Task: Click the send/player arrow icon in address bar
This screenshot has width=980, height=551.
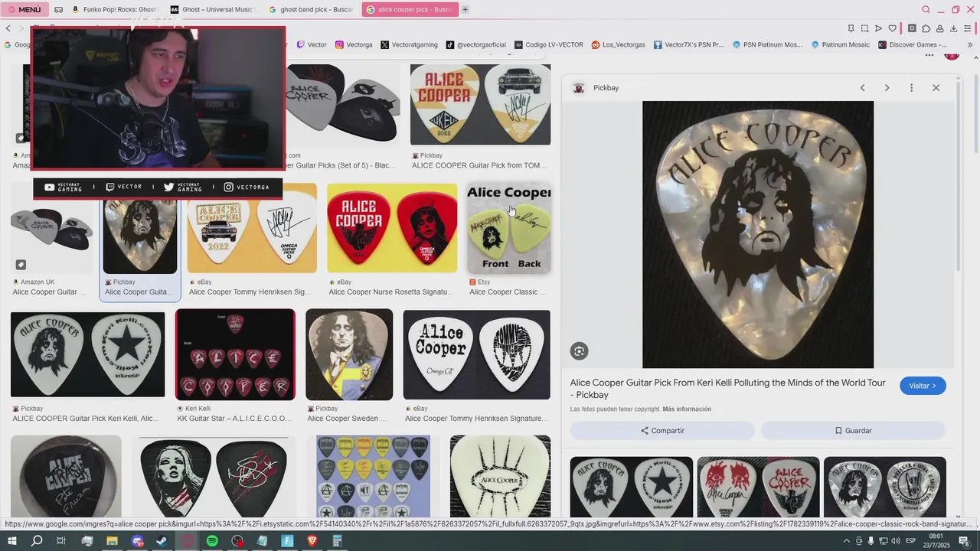Action: pyautogui.click(x=878, y=28)
